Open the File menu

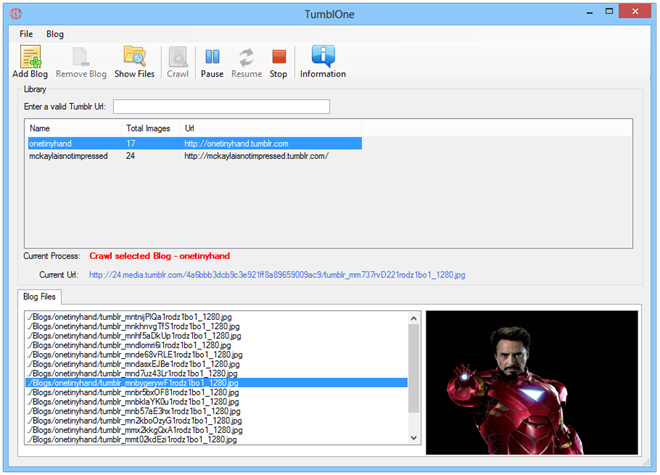pos(26,34)
